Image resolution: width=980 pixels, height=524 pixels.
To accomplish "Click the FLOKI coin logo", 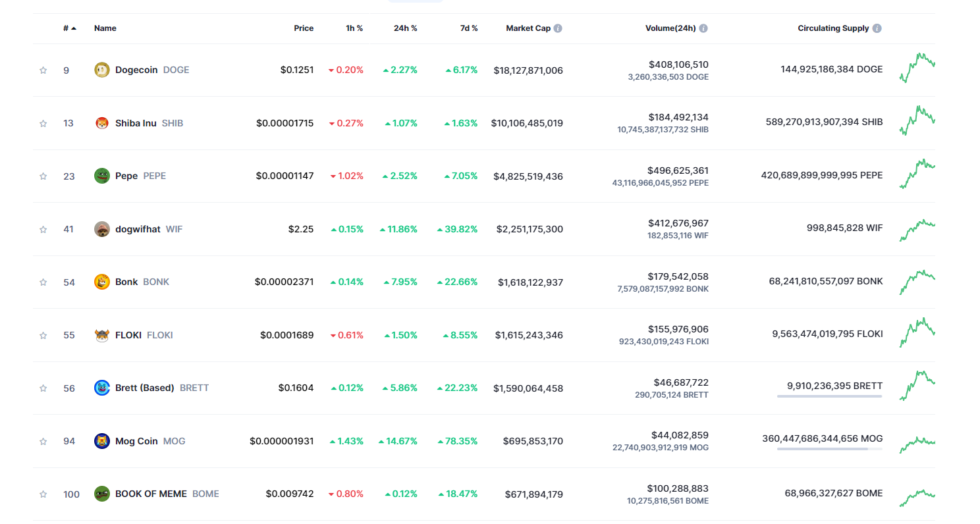I will [x=101, y=335].
